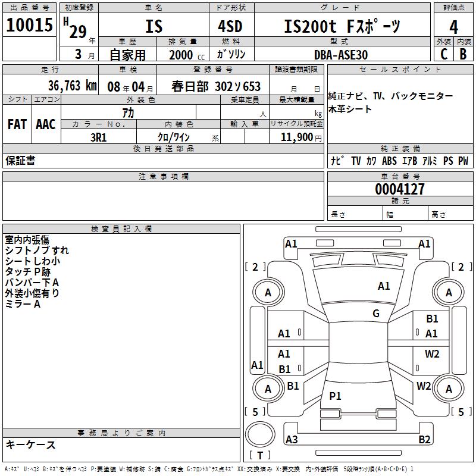This screenshot has height=476, width=476.
Task: Click the chassis number 0004127
Action: pyautogui.click(x=400, y=189)
